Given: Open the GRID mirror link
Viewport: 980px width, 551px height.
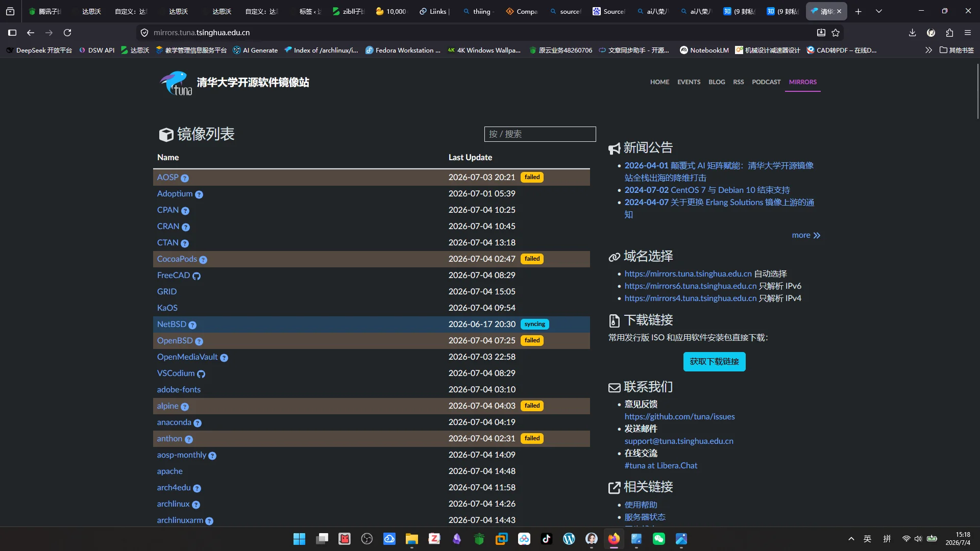Looking at the screenshot, I should coord(166,292).
